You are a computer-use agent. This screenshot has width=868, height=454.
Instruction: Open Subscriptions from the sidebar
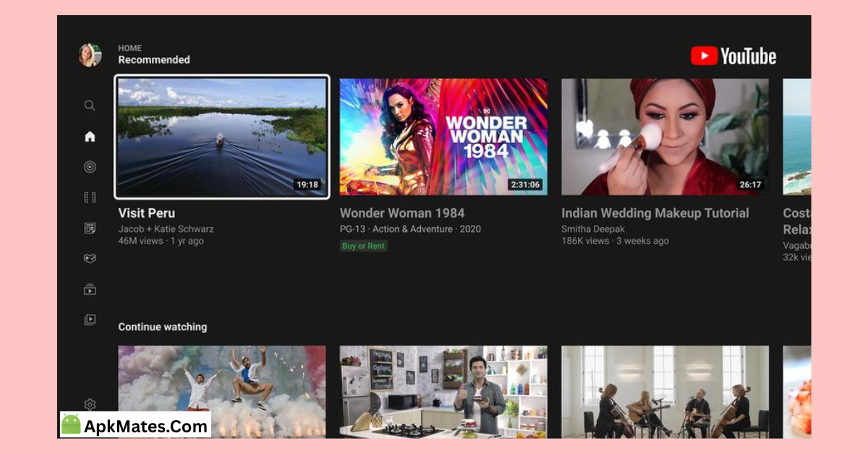[90, 228]
